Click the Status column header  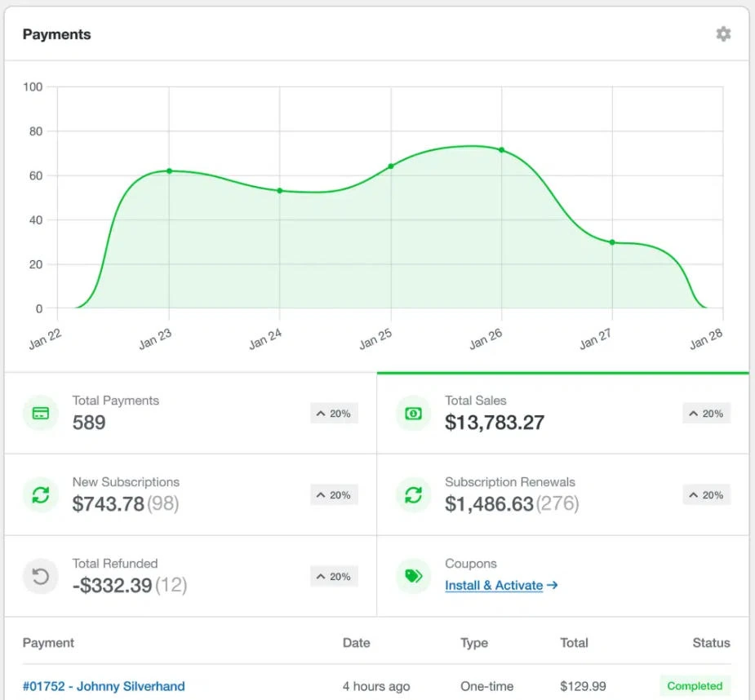pyautogui.click(x=711, y=643)
